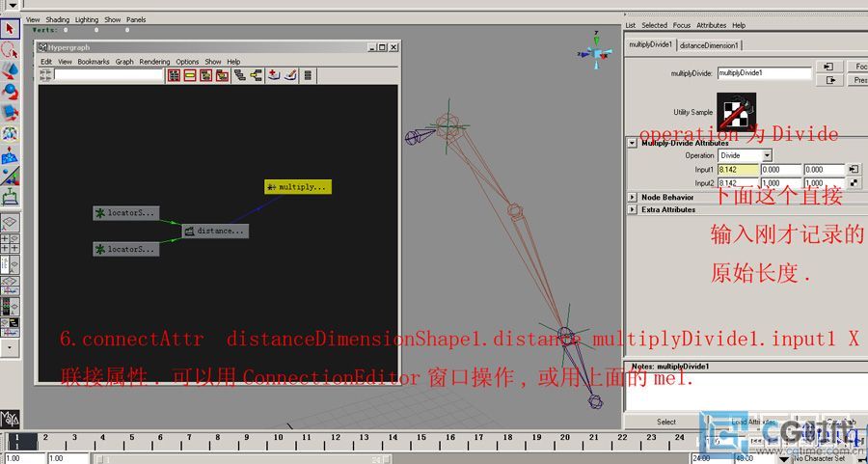This screenshot has width=868, height=464.
Task: Show input and output connections icon
Action: pos(256,75)
